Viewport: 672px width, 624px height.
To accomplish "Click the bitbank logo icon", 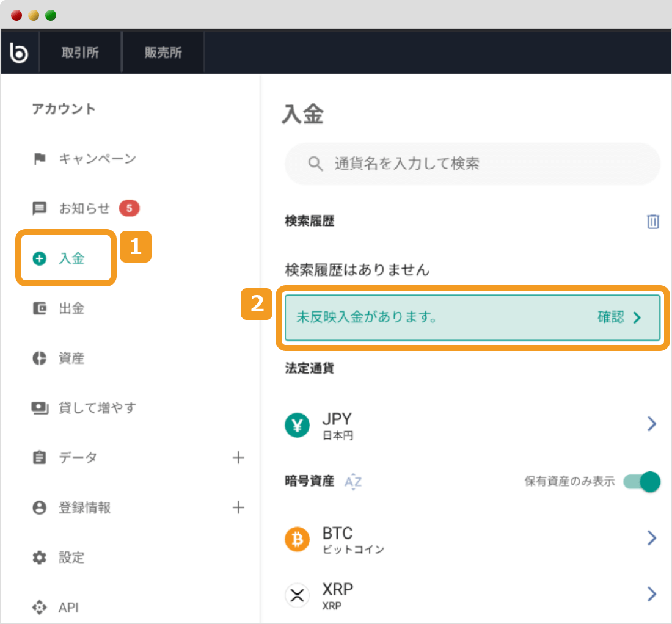I will coord(19,52).
